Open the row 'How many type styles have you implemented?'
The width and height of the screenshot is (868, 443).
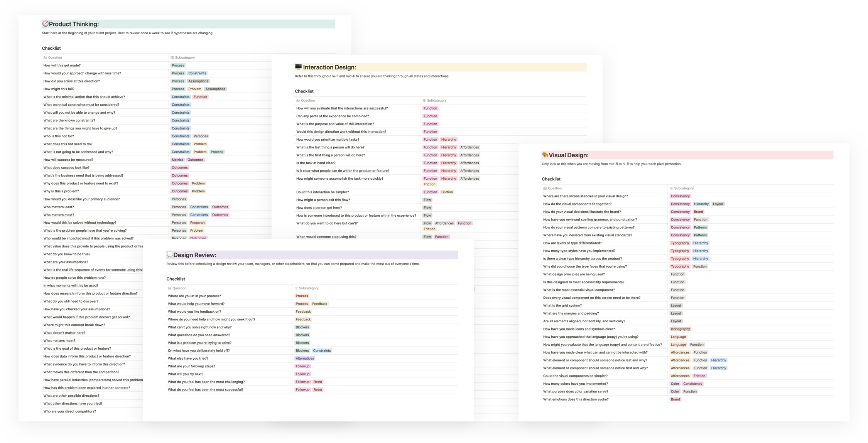pos(579,251)
